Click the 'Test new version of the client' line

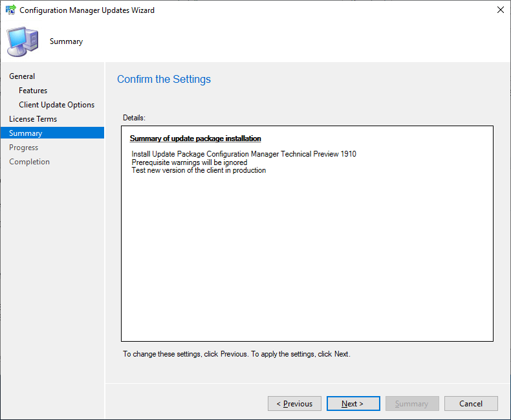point(199,170)
